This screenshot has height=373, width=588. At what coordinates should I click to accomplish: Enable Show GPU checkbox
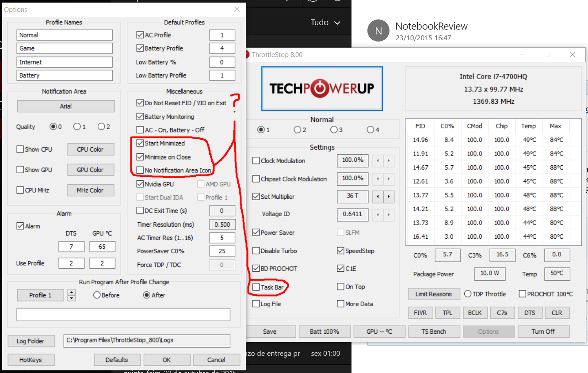click(x=20, y=170)
